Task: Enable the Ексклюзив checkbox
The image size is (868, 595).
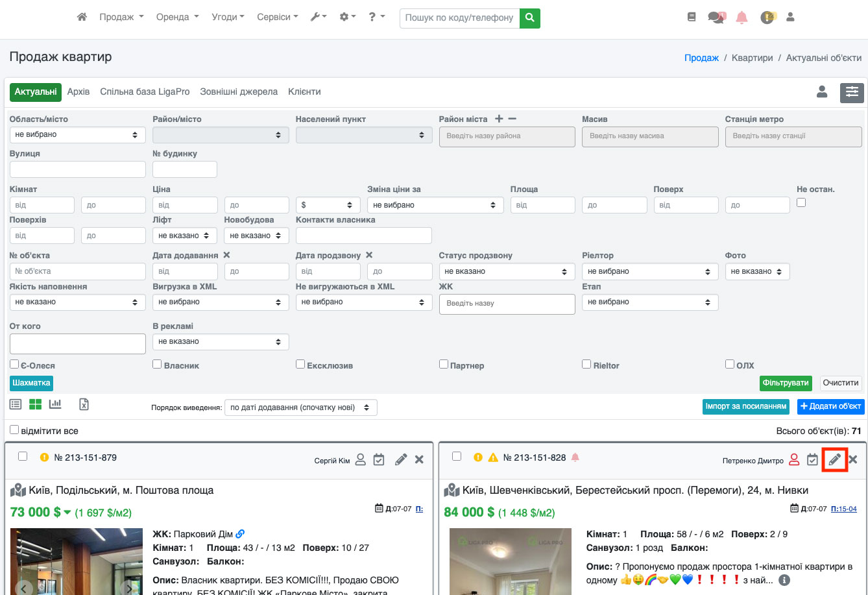Action: click(300, 365)
